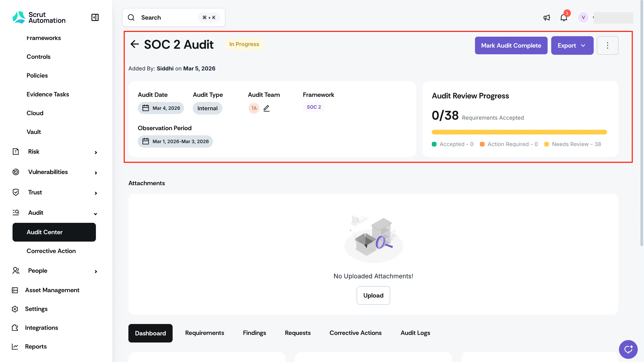Open Policies in the sidebar
This screenshot has width=644, height=362.
37,76
